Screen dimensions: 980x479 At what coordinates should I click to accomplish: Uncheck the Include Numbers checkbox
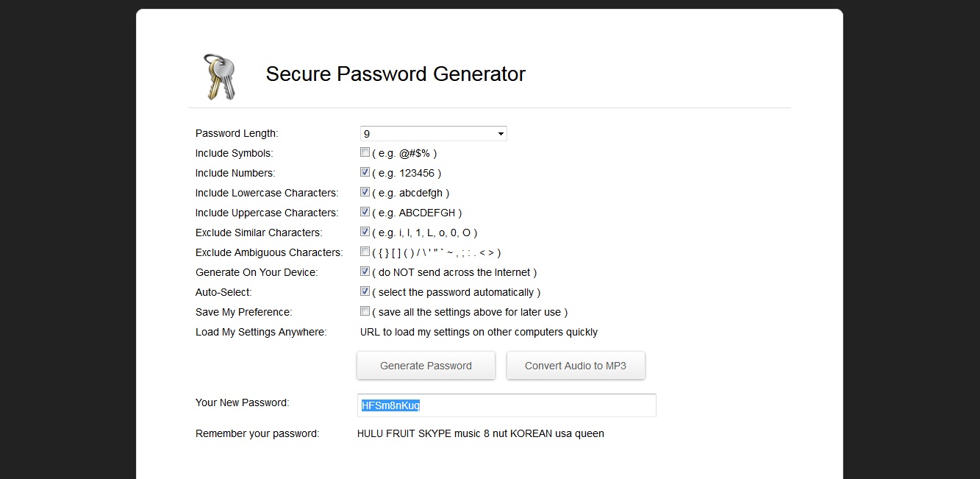coord(365,173)
